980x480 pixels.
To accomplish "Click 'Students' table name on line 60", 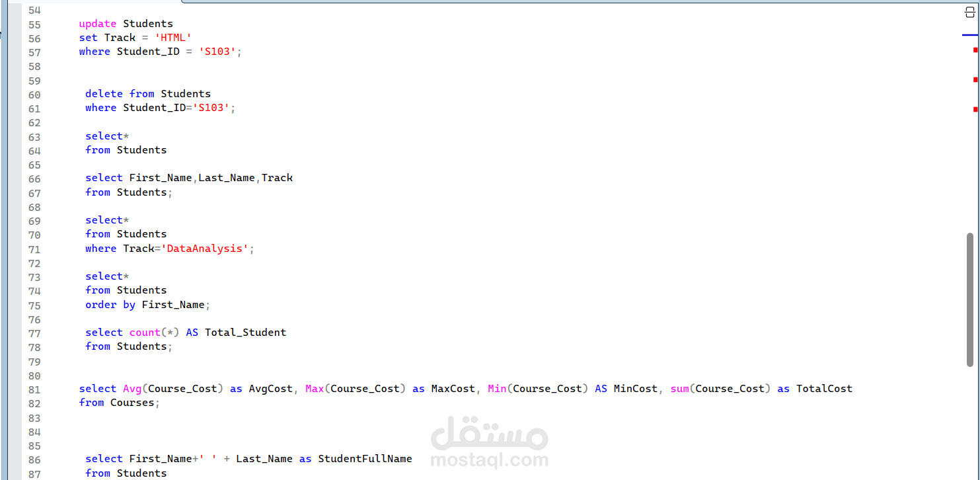I will (x=186, y=94).
